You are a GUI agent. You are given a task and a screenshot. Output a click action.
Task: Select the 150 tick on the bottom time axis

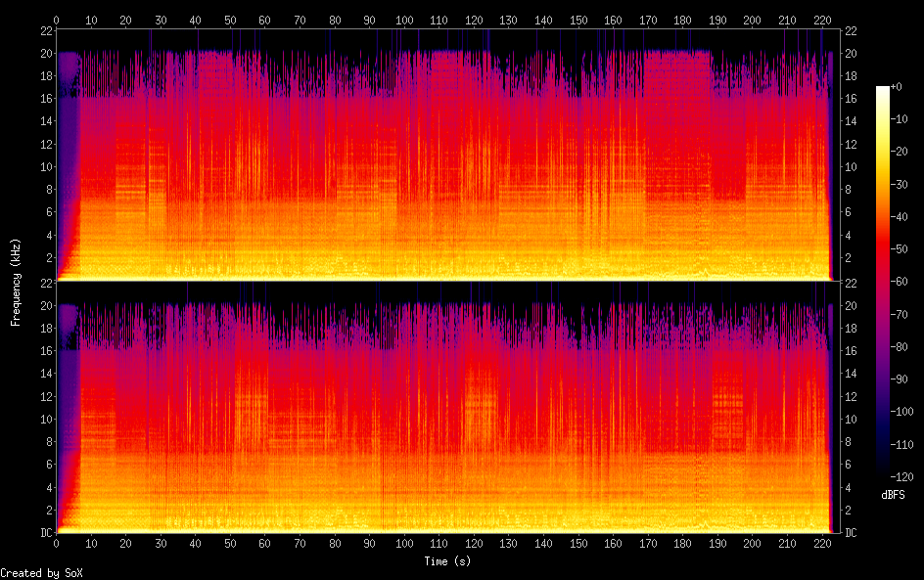click(577, 544)
